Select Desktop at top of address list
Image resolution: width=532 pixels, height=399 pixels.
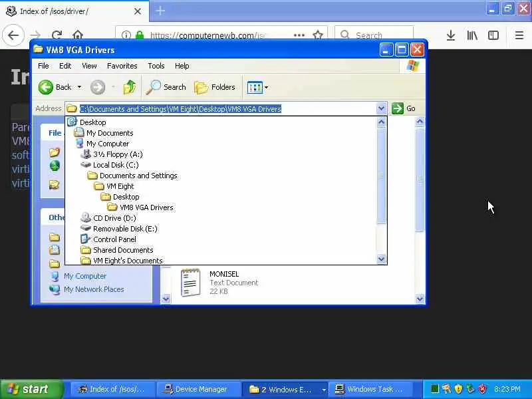coord(92,122)
